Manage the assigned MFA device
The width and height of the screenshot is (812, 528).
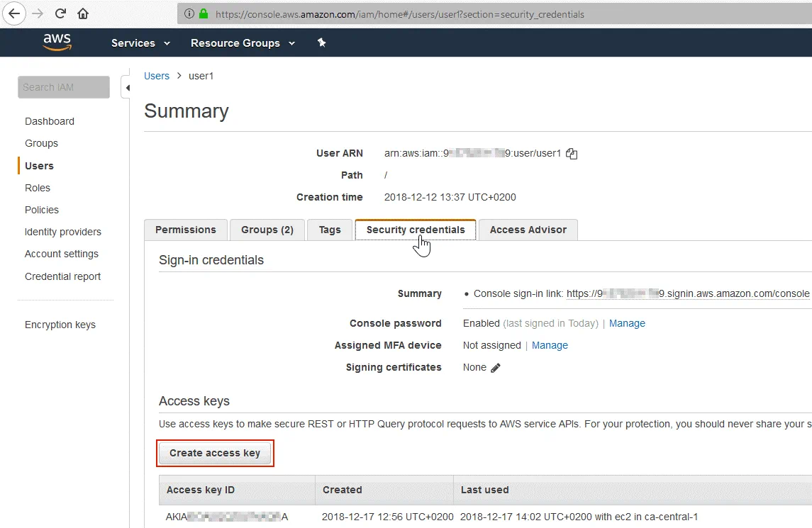(x=550, y=345)
